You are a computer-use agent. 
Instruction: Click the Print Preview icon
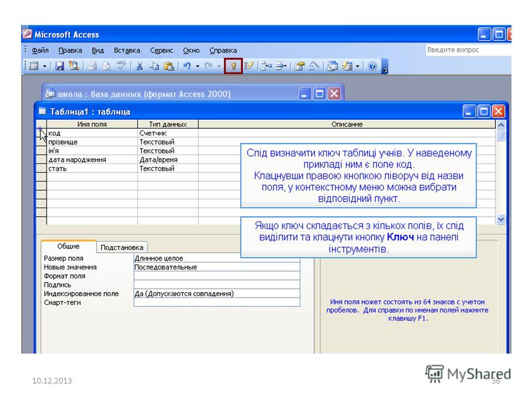coord(106,66)
